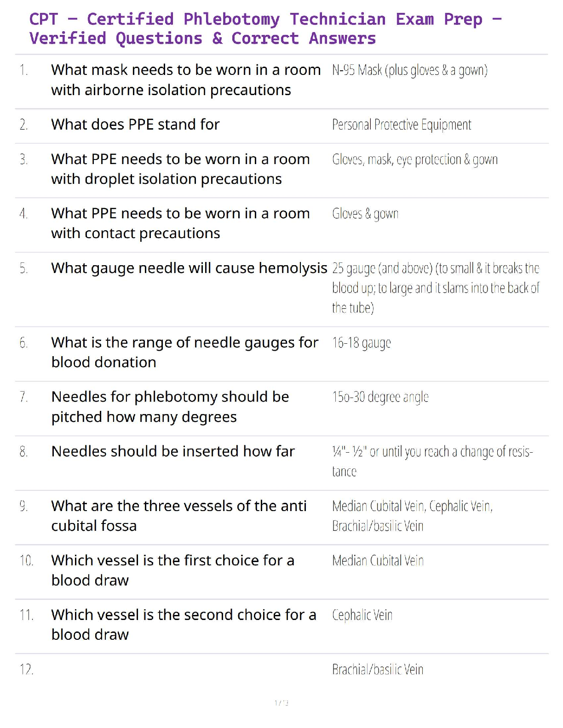Click the page number at the page bottom
This screenshot has width=563, height=728.
tap(281, 703)
